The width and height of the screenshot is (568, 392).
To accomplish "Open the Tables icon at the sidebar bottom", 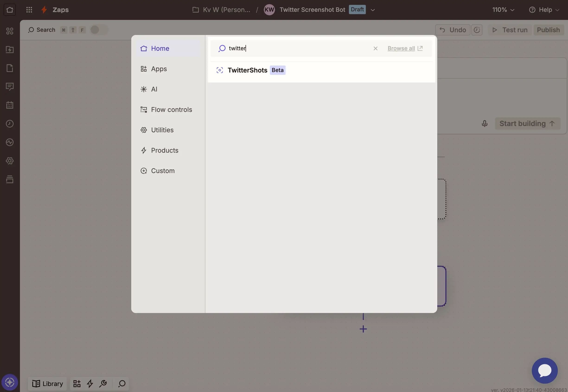I will (x=10, y=179).
